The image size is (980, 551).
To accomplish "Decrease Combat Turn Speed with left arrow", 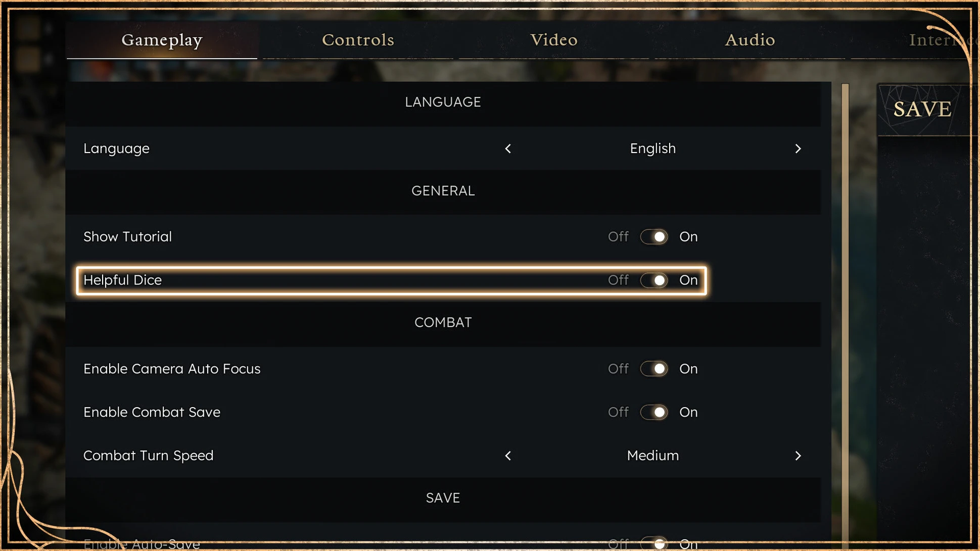I will point(508,456).
